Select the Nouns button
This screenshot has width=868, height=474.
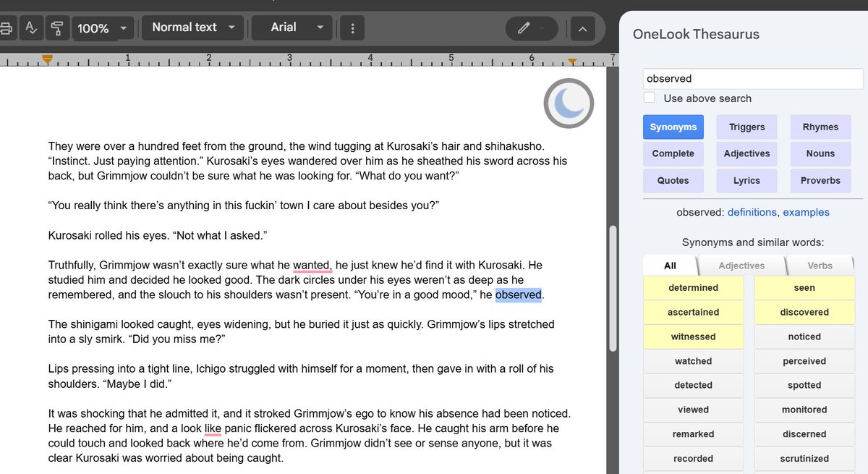[820, 154]
